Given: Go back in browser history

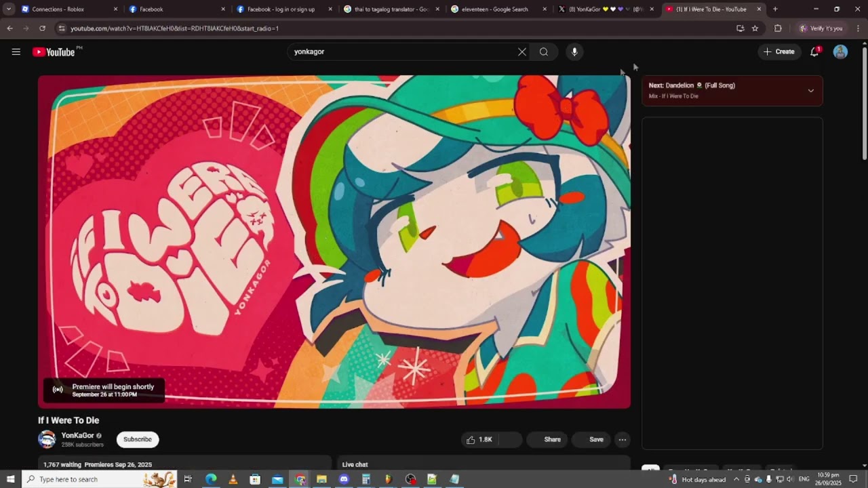Looking at the screenshot, I should [x=9, y=28].
